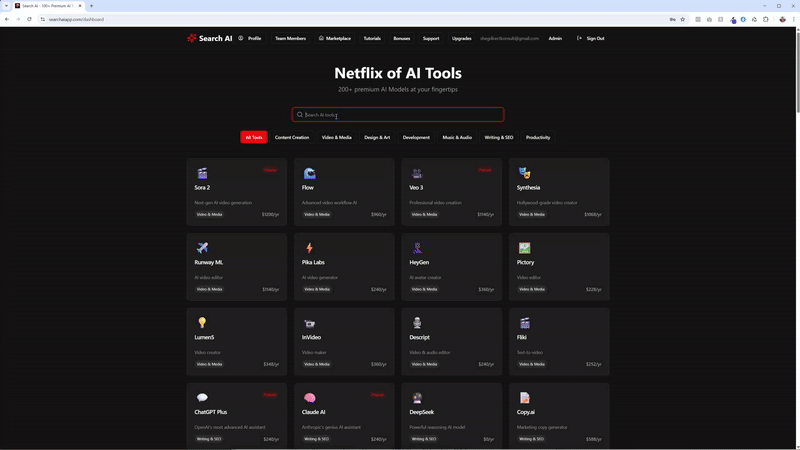Click the Search AI logo
Screen dimensions: 800x450
tap(209, 38)
